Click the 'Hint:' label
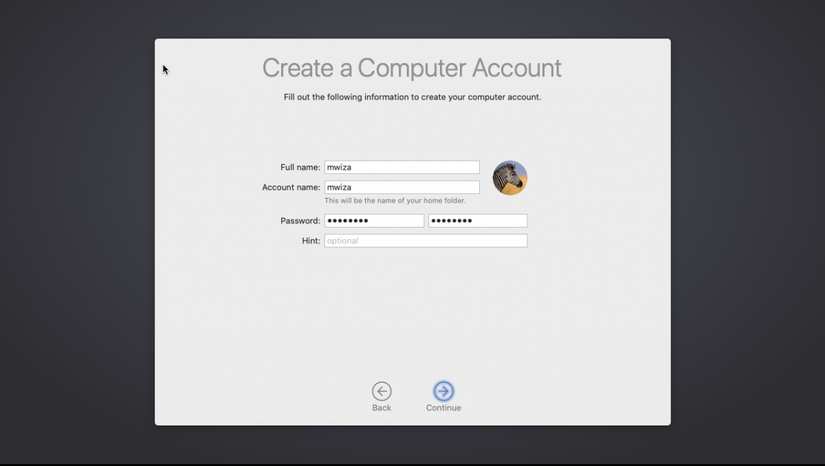 pyautogui.click(x=311, y=241)
